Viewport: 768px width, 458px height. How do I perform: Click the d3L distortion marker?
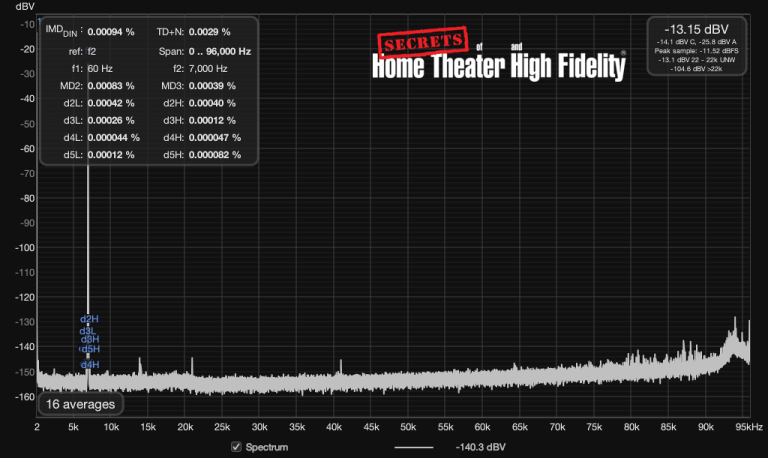tap(88, 330)
